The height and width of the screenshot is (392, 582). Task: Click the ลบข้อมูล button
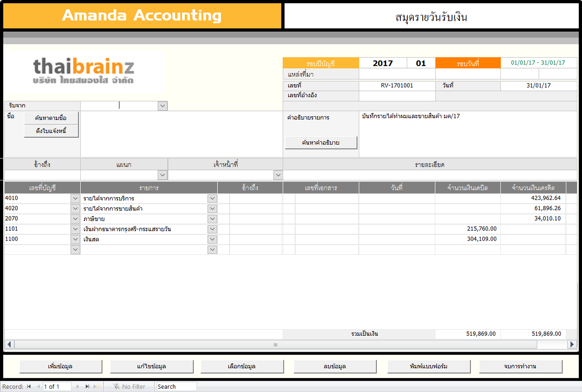(x=335, y=366)
